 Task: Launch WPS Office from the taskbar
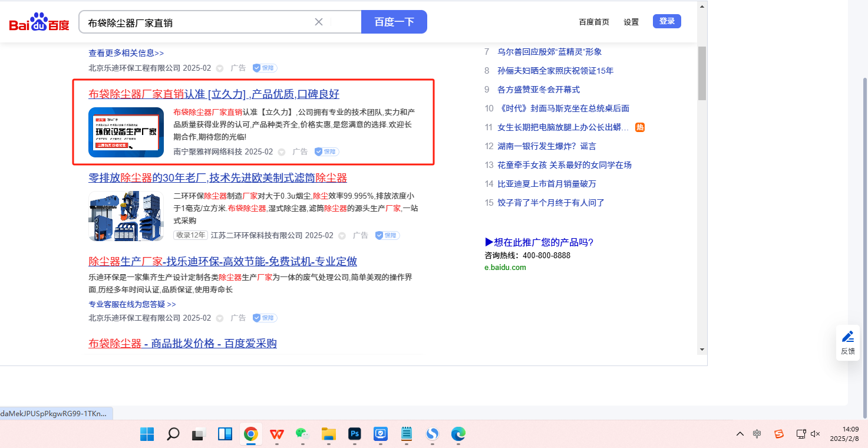(x=276, y=434)
